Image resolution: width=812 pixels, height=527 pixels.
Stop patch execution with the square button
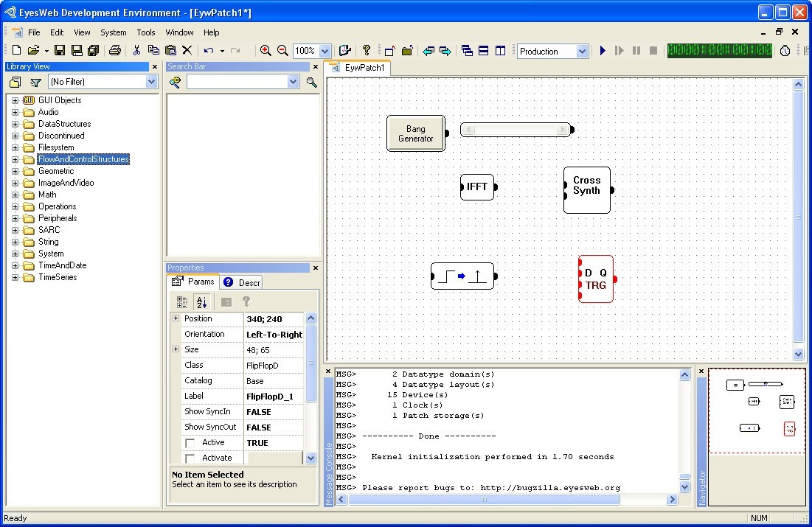pos(653,51)
